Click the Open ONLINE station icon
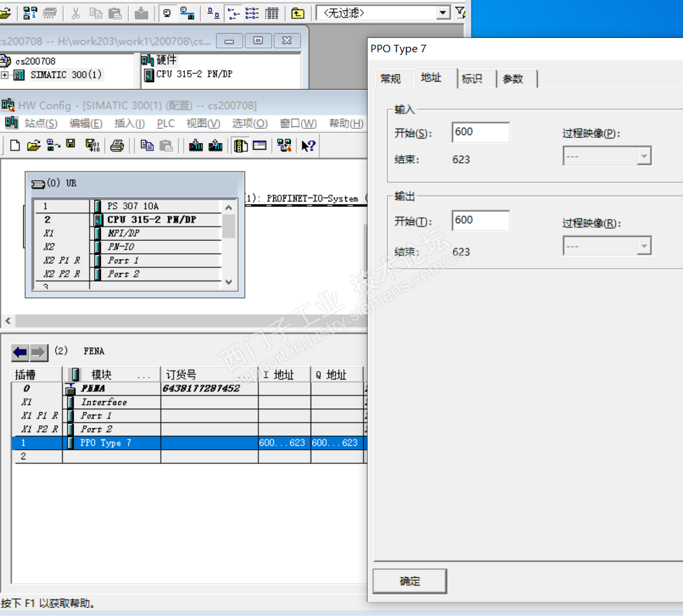Viewport: 683px width, 616px height. (x=53, y=145)
